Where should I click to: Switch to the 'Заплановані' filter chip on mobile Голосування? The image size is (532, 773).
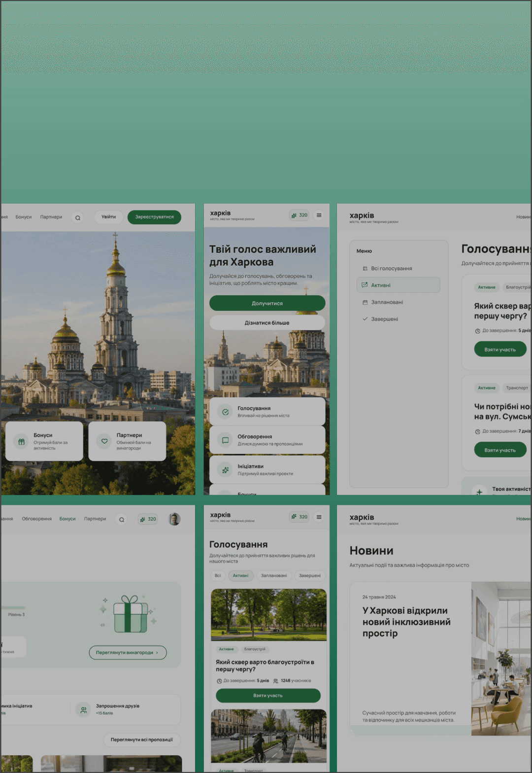click(x=274, y=575)
